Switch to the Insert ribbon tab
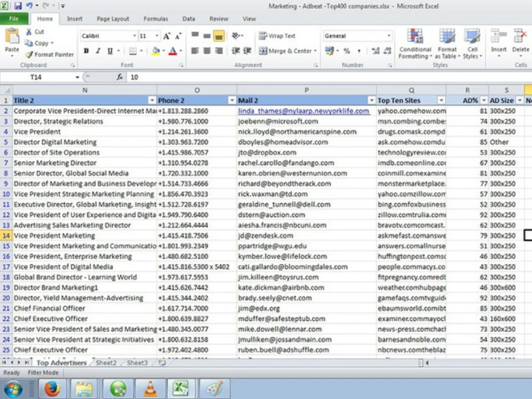The image size is (532, 399). 74,19
